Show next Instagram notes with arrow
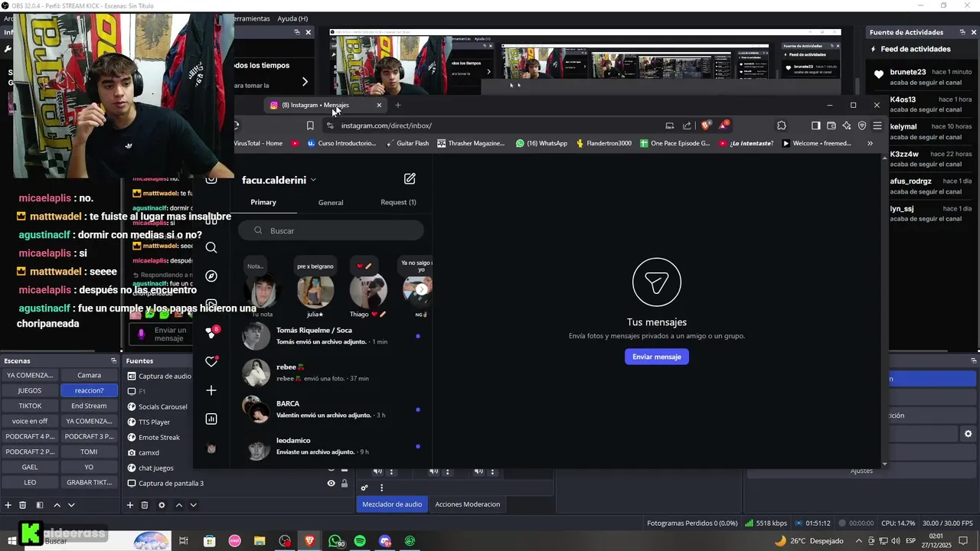980x551 pixels. click(422, 289)
